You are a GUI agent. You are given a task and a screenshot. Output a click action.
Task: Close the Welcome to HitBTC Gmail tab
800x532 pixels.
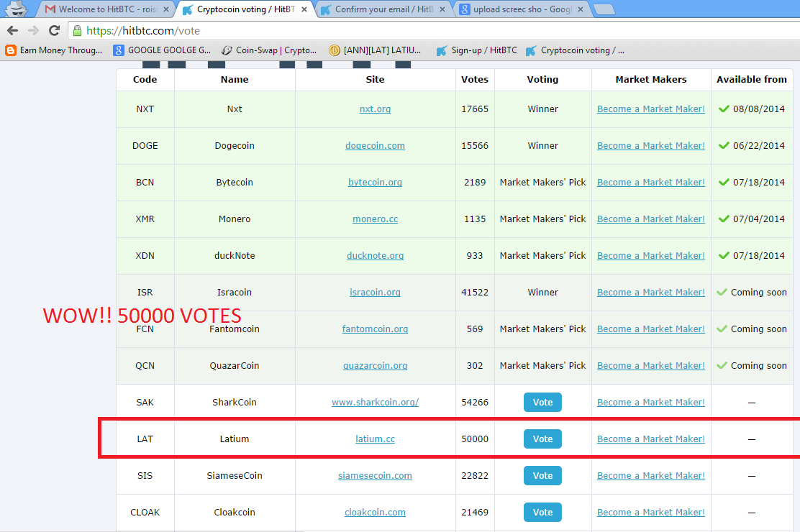(x=165, y=9)
